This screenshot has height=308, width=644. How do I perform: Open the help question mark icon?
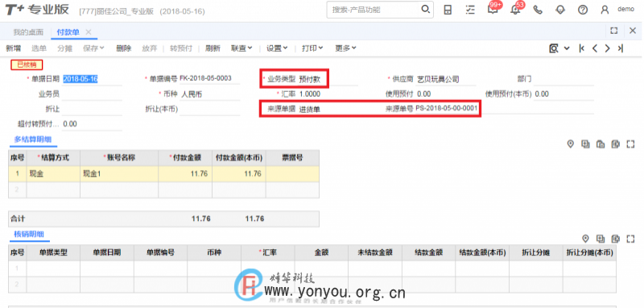583,10
